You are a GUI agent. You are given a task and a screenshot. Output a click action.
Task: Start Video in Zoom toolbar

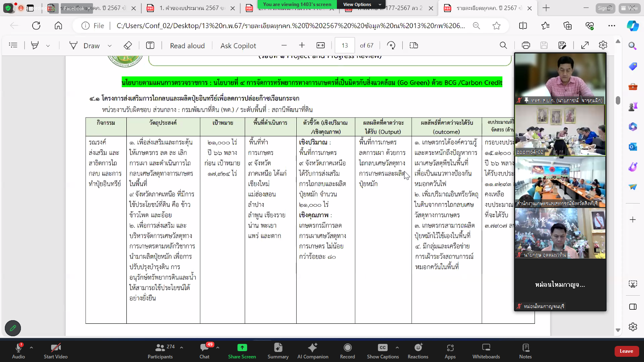tap(56, 351)
